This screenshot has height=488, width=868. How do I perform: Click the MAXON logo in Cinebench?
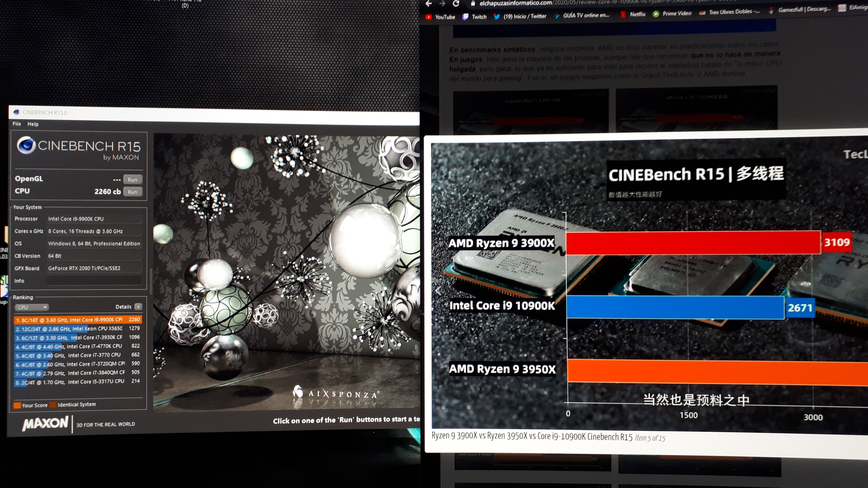(45, 423)
